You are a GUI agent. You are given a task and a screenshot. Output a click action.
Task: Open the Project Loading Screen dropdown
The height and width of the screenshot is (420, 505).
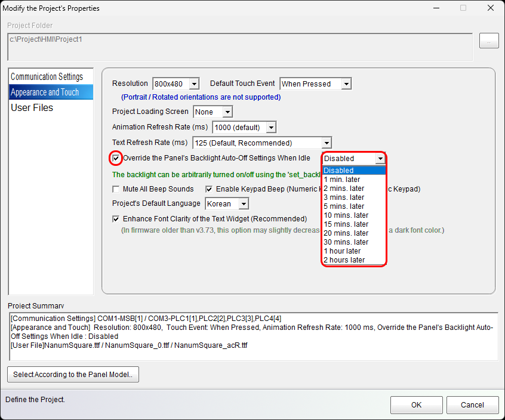click(x=227, y=112)
